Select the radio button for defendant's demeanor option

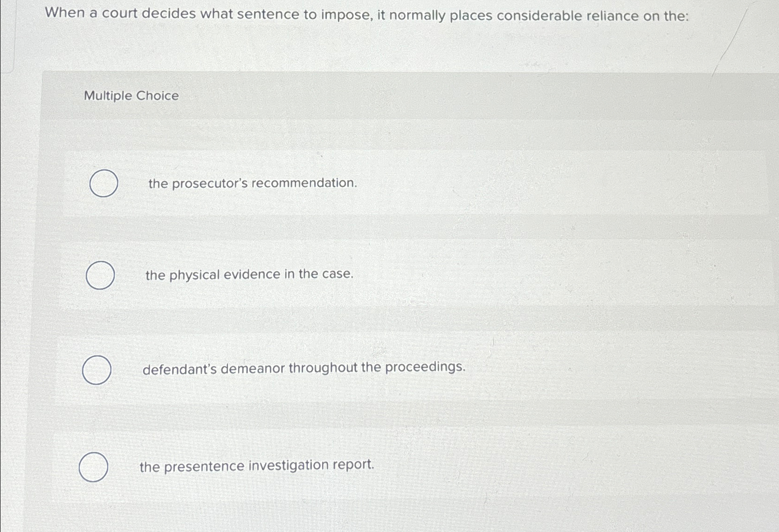pos(97,370)
